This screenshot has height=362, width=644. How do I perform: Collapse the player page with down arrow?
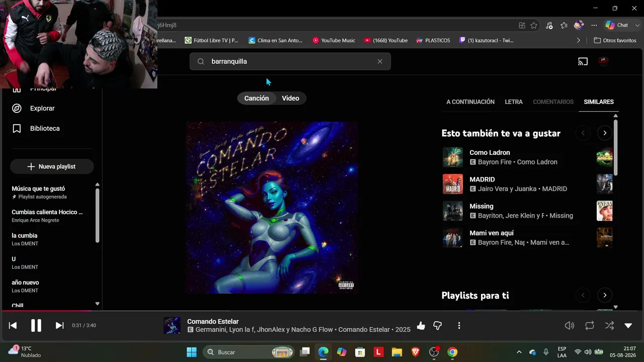628,326
